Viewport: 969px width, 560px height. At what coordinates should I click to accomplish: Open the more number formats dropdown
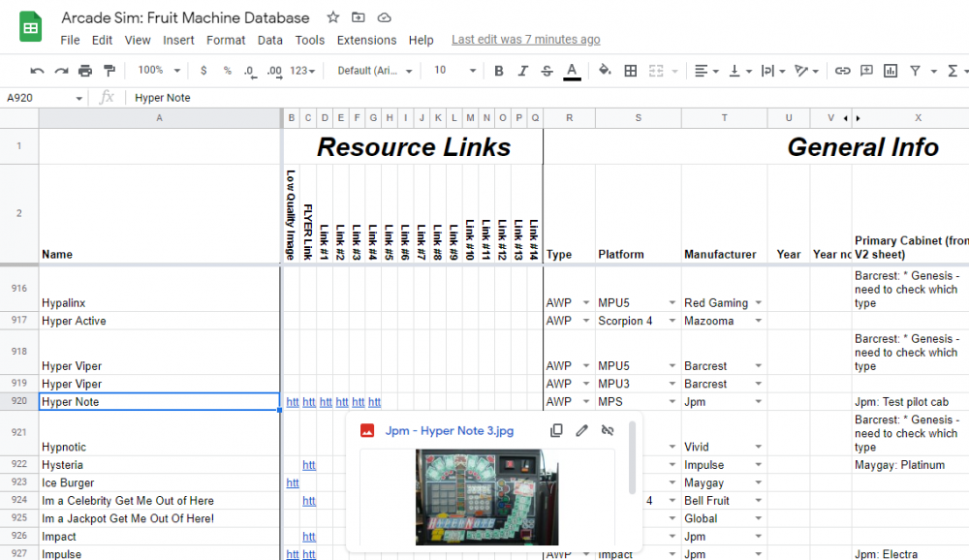(x=302, y=71)
